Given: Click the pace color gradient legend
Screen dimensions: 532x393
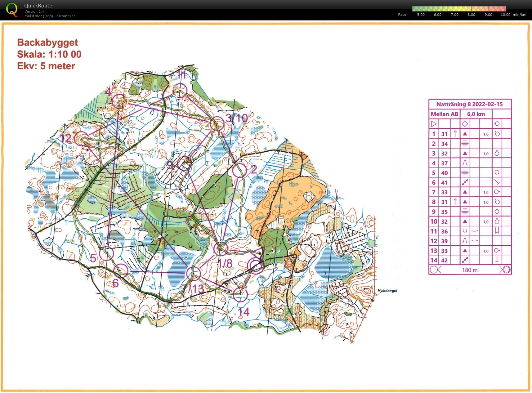Looking at the screenshot, I should pyautogui.click(x=459, y=9).
